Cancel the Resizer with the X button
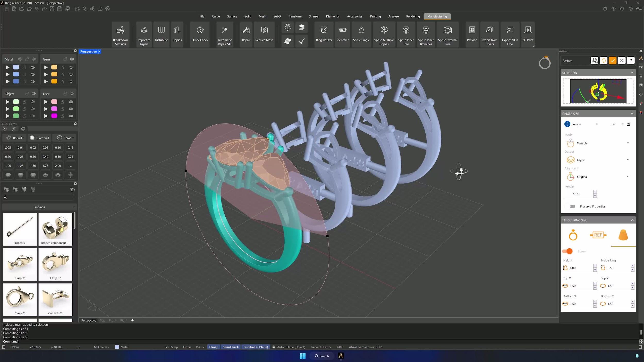This screenshot has width=644, height=362. 622,61
